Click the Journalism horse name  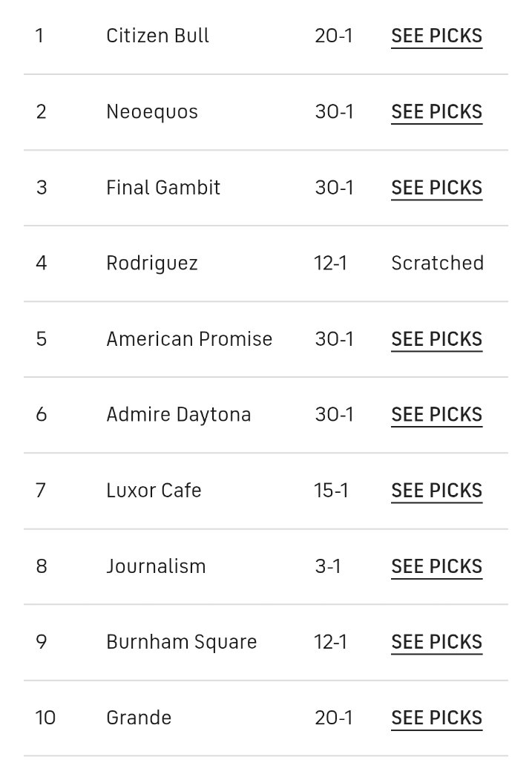pyautogui.click(x=156, y=566)
